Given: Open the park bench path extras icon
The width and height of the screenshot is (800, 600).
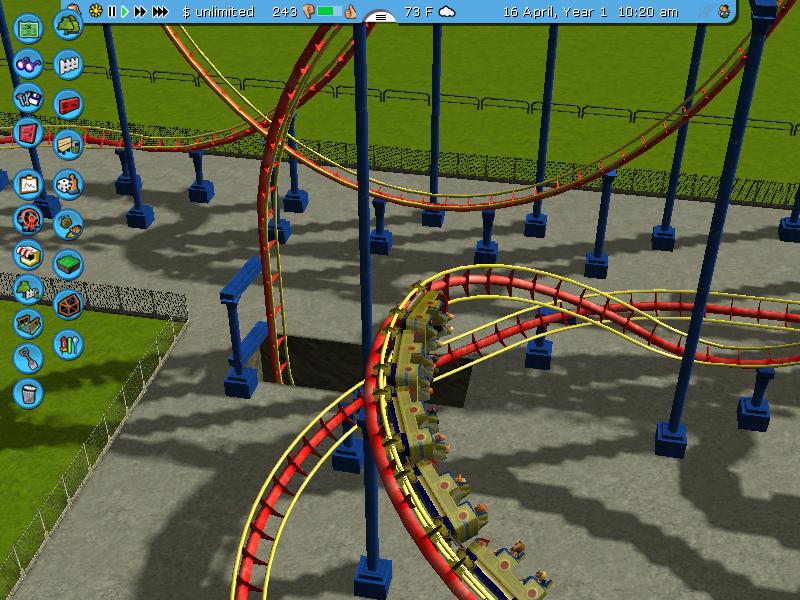Looking at the screenshot, I should (x=67, y=143).
